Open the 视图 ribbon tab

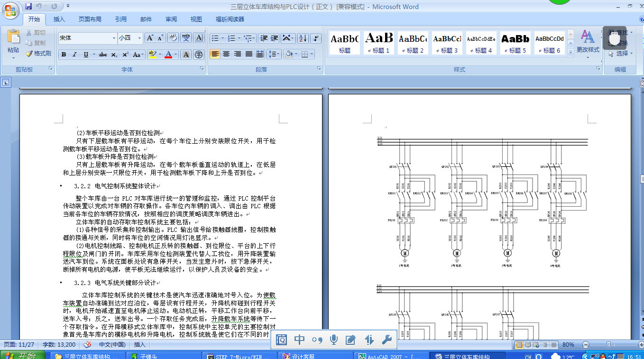[196, 19]
